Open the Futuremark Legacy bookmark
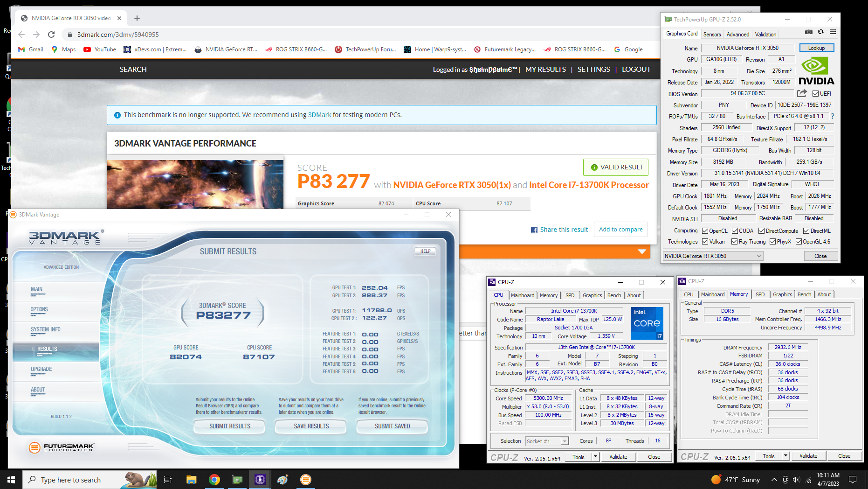 coord(505,49)
